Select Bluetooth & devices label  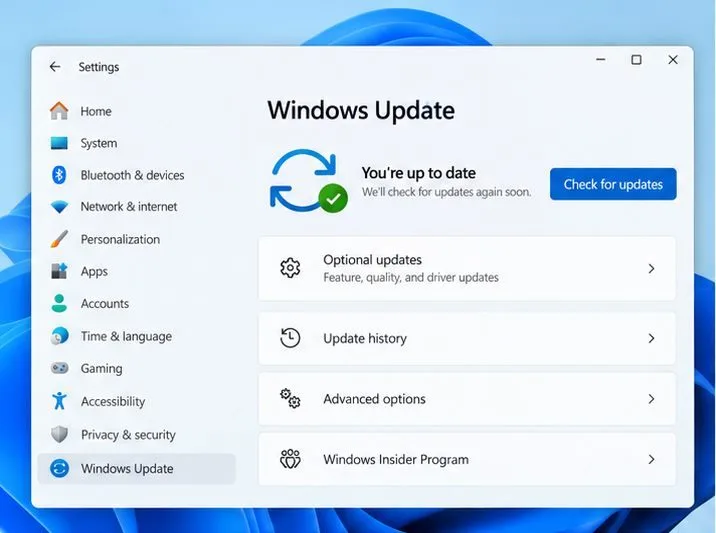pos(132,175)
